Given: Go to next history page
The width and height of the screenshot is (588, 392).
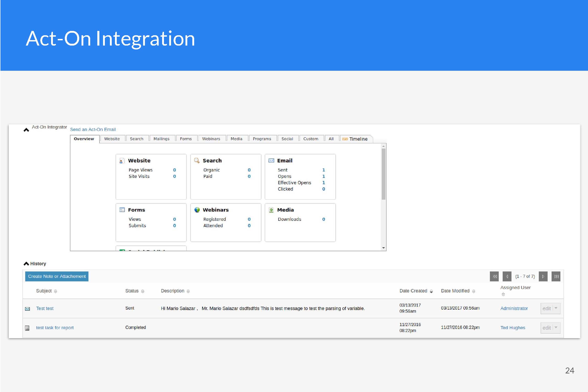Looking at the screenshot, I should pyautogui.click(x=543, y=276).
